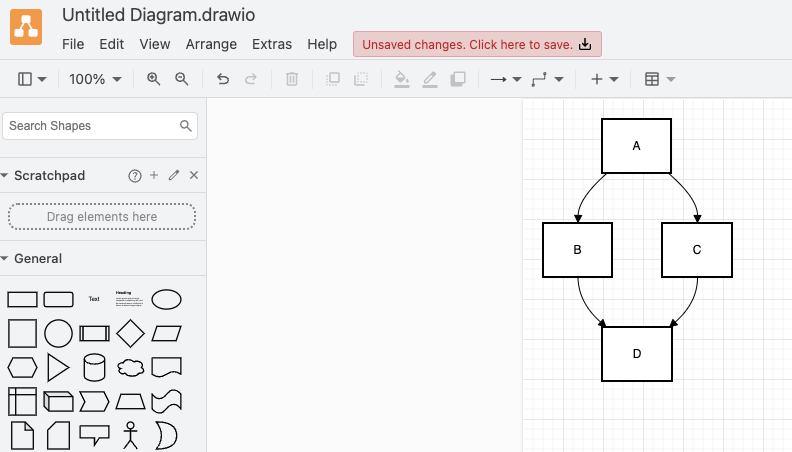Select the Heading textbox shape
792x452 pixels.
(x=129, y=299)
